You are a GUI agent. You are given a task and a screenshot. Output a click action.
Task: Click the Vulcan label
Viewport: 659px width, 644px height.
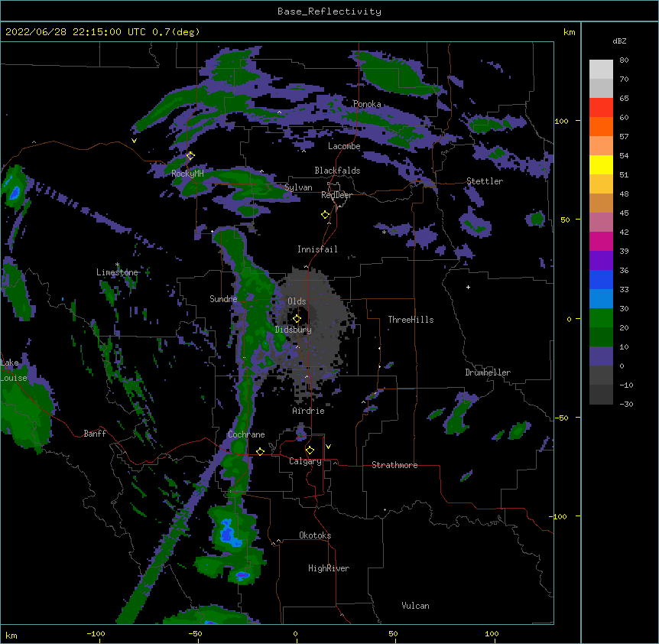(415, 606)
